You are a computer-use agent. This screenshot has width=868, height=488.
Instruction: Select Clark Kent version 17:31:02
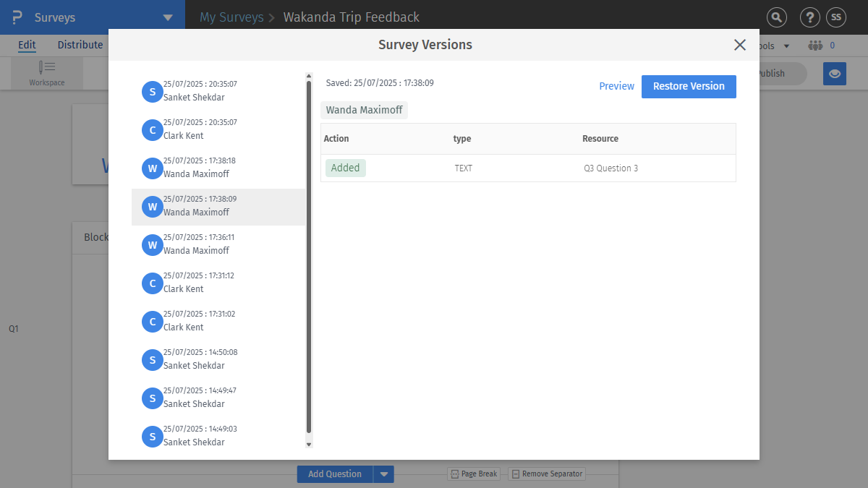[x=218, y=321]
